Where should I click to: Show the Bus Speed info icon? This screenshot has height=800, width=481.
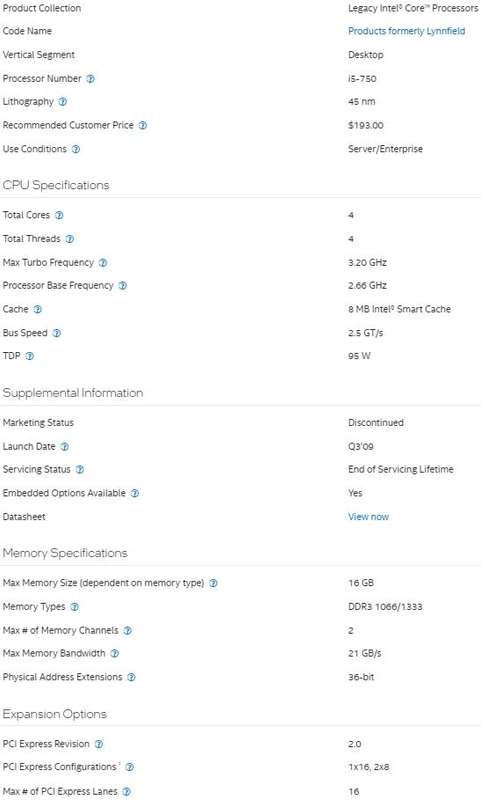click(57, 333)
